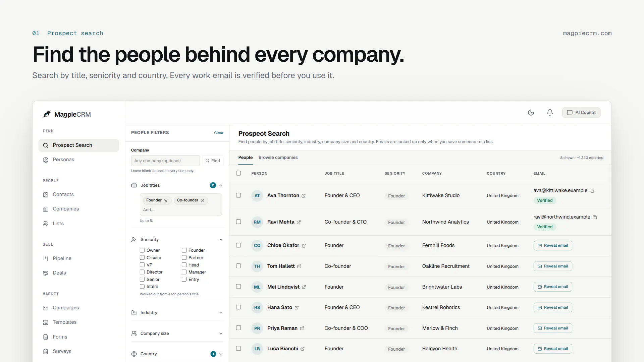Click the LB avatar for Luca Bianchi
The width and height of the screenshot is (644, 362).
tap(257, 349)
